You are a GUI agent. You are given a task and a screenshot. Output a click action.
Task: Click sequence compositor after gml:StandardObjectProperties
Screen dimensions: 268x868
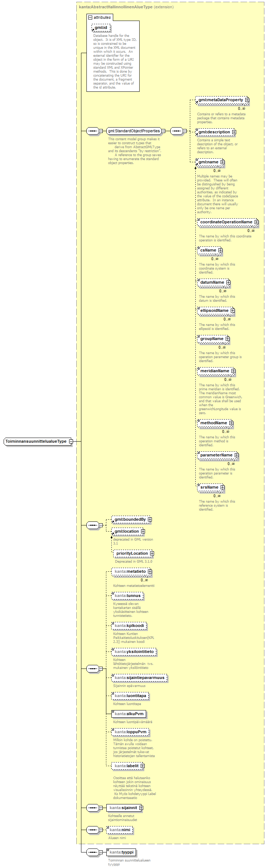[x=176, y=131]
